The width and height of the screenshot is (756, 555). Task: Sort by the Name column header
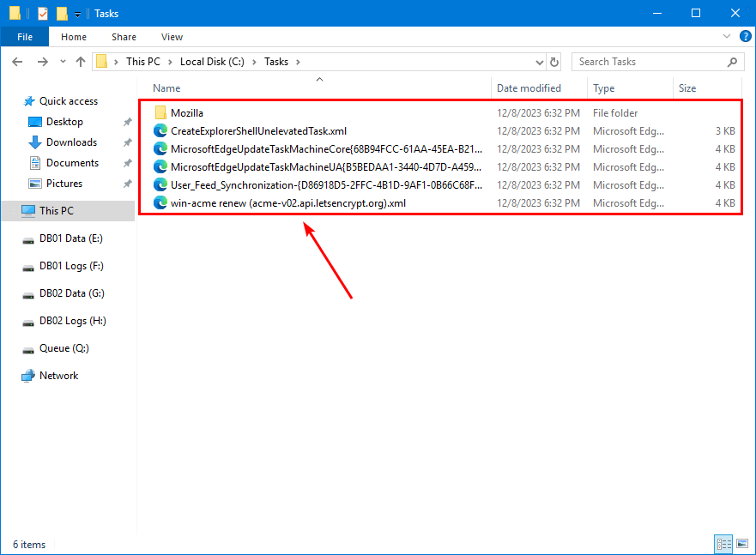166,88
